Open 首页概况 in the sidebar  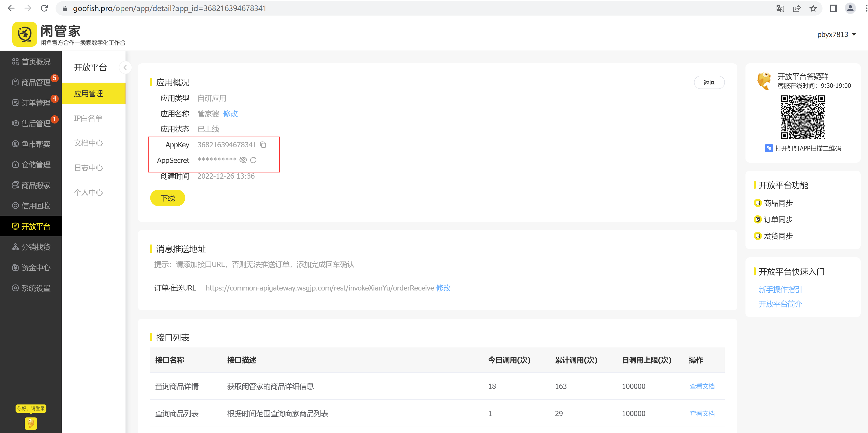[31, 62]
